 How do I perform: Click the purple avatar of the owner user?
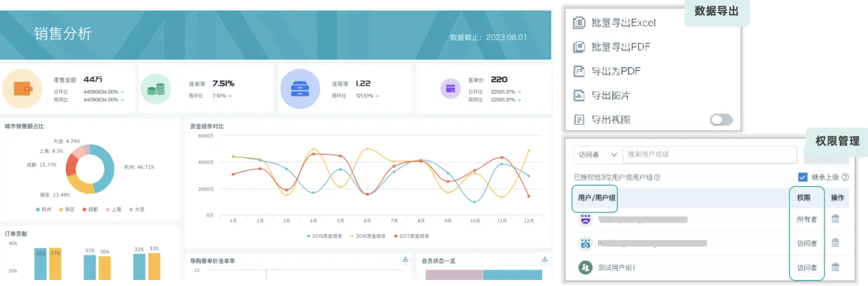tap(586, 219)
